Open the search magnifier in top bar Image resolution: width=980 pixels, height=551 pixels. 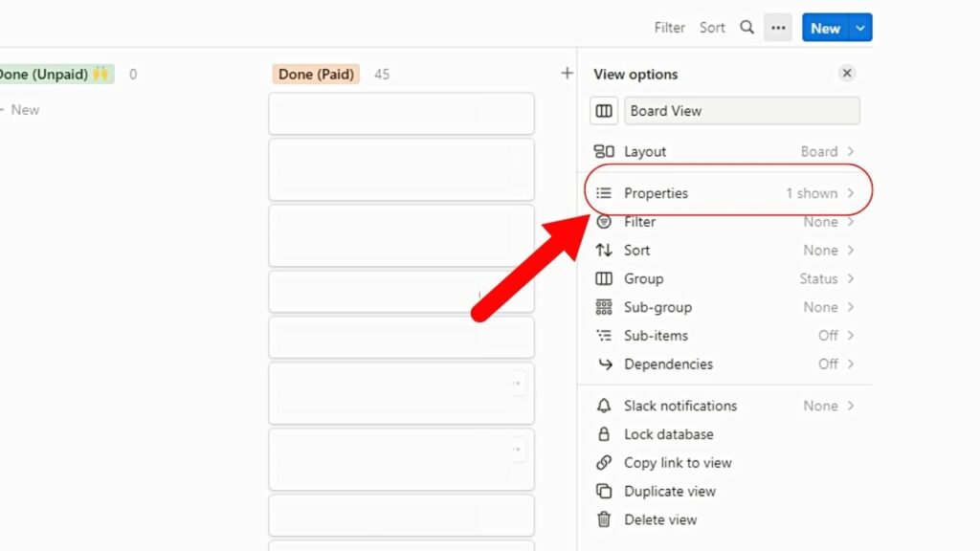[x=747, y=28]
